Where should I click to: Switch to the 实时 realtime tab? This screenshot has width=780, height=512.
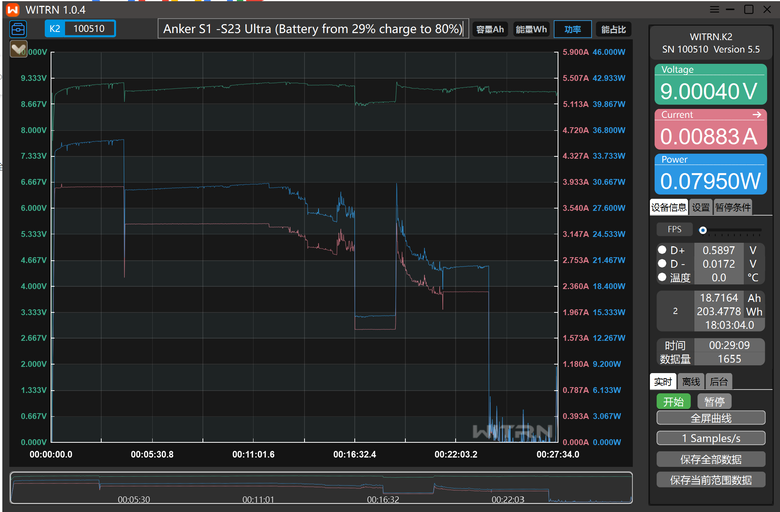(x=663, y=382)
